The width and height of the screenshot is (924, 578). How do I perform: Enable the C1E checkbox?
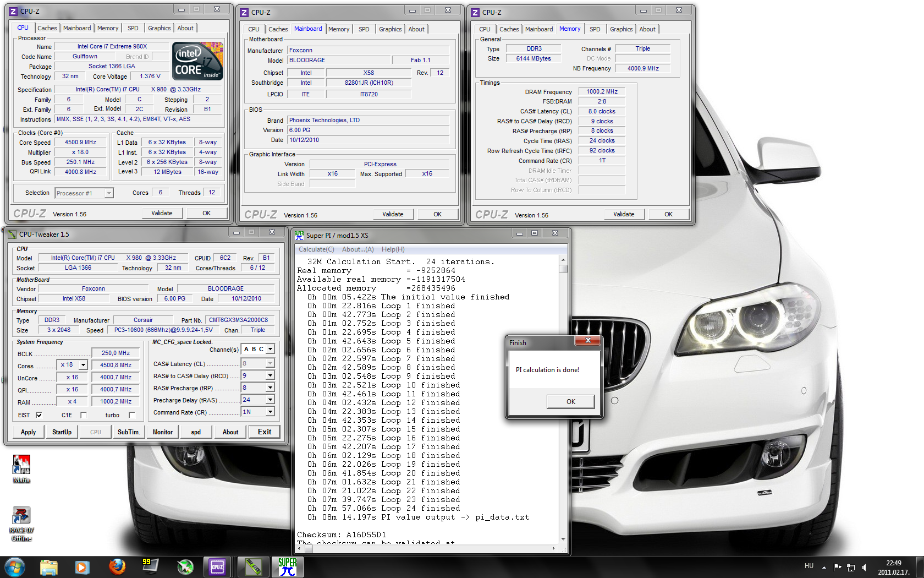pos(84,415)
